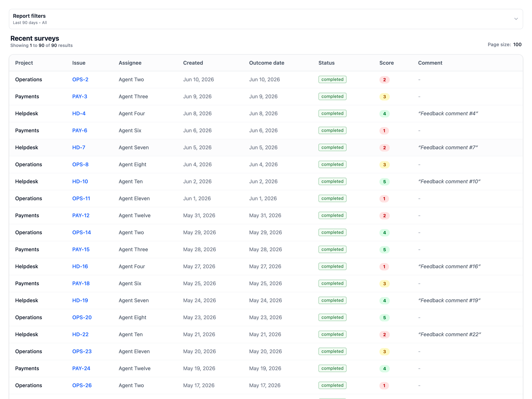
Task: Click the Issue column header
Action: point(79,63)
